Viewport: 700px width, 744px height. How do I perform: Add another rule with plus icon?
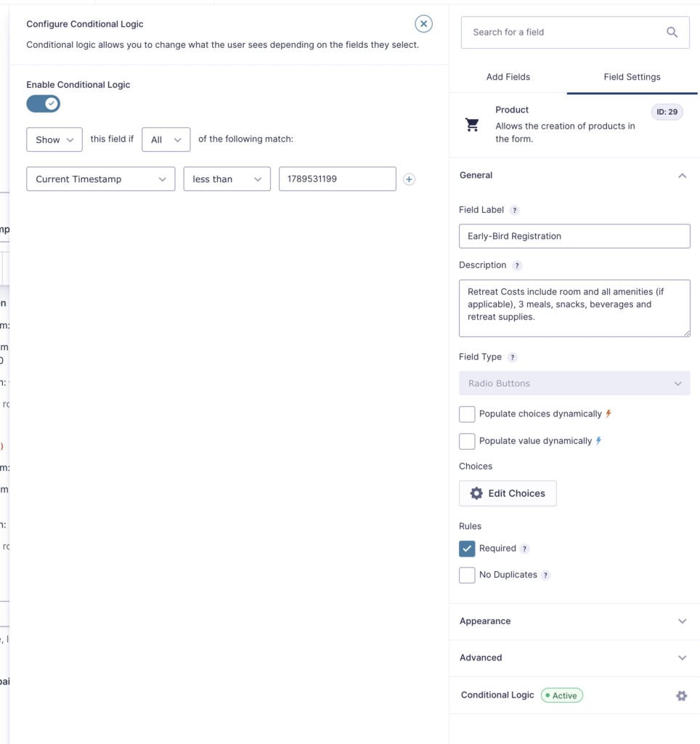(409, 179)
